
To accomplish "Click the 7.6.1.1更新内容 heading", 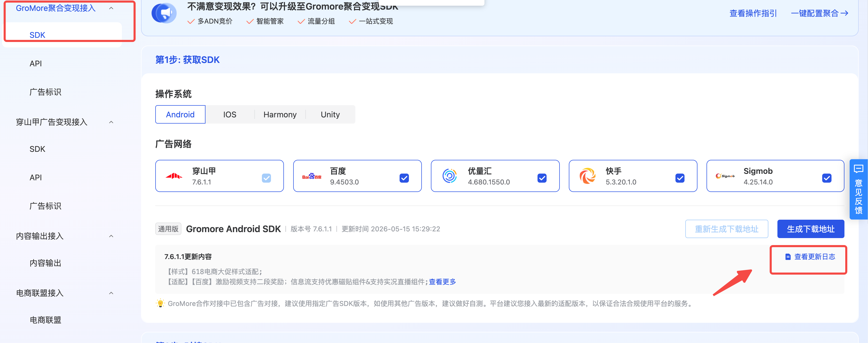I will click(x=188, y=257).
